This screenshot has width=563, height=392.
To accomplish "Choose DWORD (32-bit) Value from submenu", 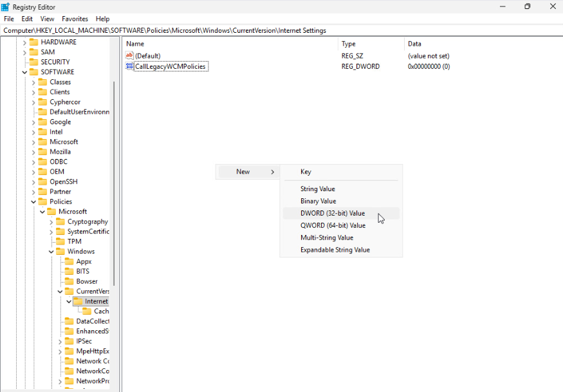I will (x=332, y=213).
